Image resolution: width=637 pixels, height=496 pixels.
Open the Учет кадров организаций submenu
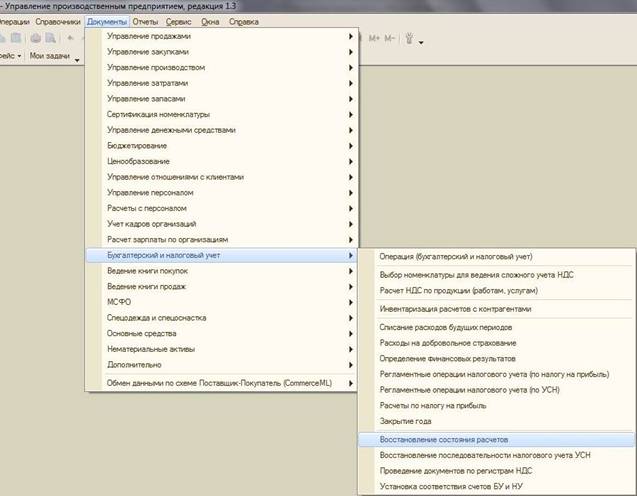222,224
